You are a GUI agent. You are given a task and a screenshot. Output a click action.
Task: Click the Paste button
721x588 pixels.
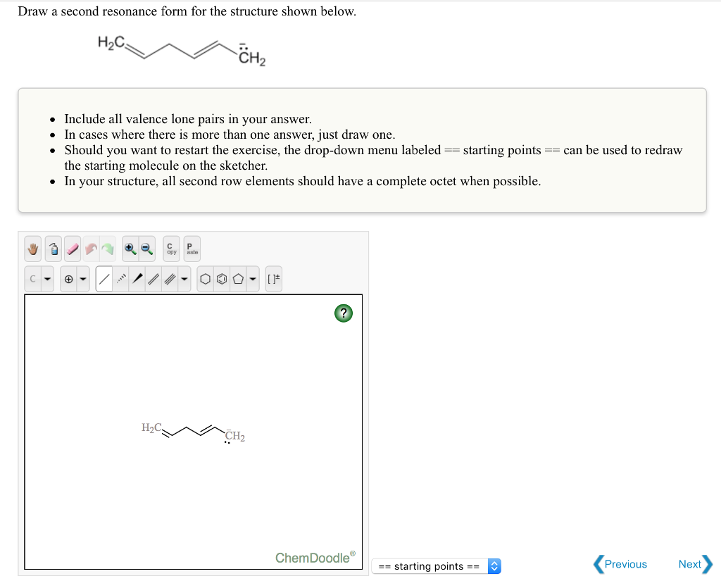click(x=192, y=249)
